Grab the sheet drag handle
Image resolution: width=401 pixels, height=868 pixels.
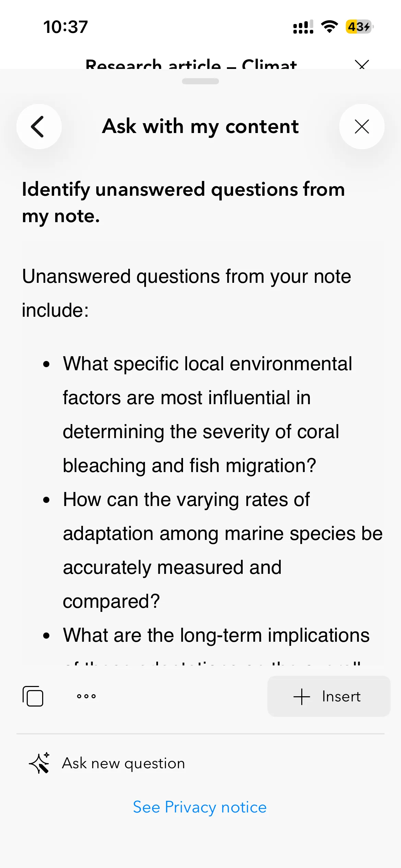(x=200, y=81)
